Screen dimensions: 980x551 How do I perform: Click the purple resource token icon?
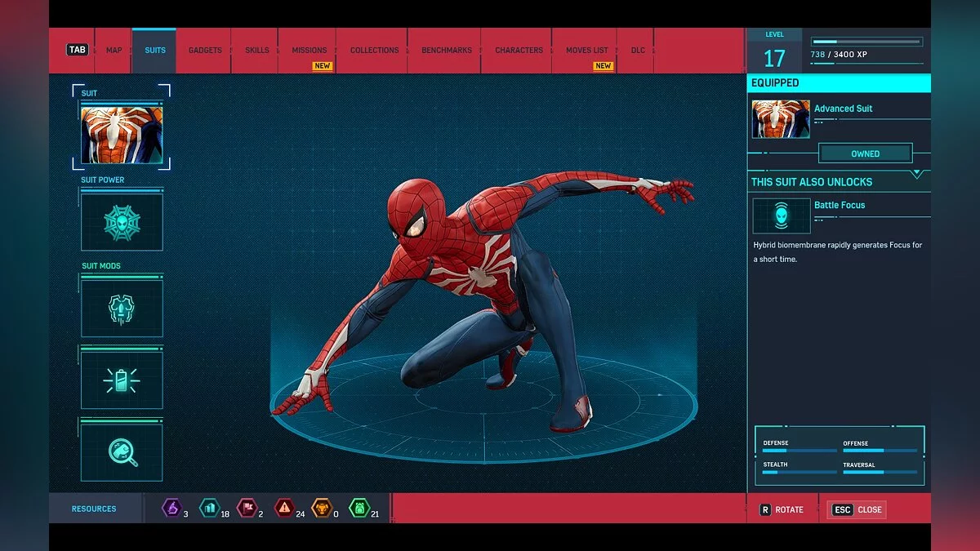[x=174, y=508]
